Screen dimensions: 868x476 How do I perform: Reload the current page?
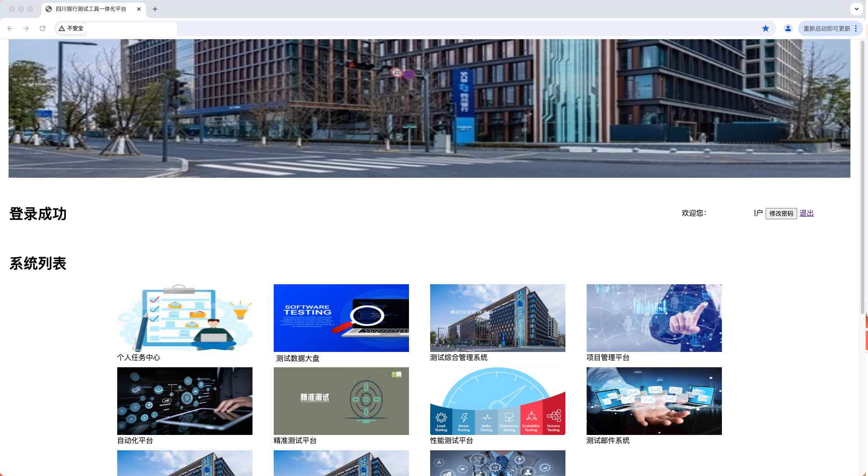(42, 28)
